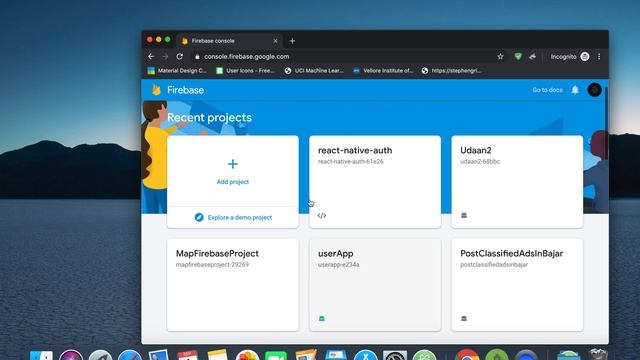Open the userApp project card
This screenshot has width=640, height=360.
[x=375, y=285]
